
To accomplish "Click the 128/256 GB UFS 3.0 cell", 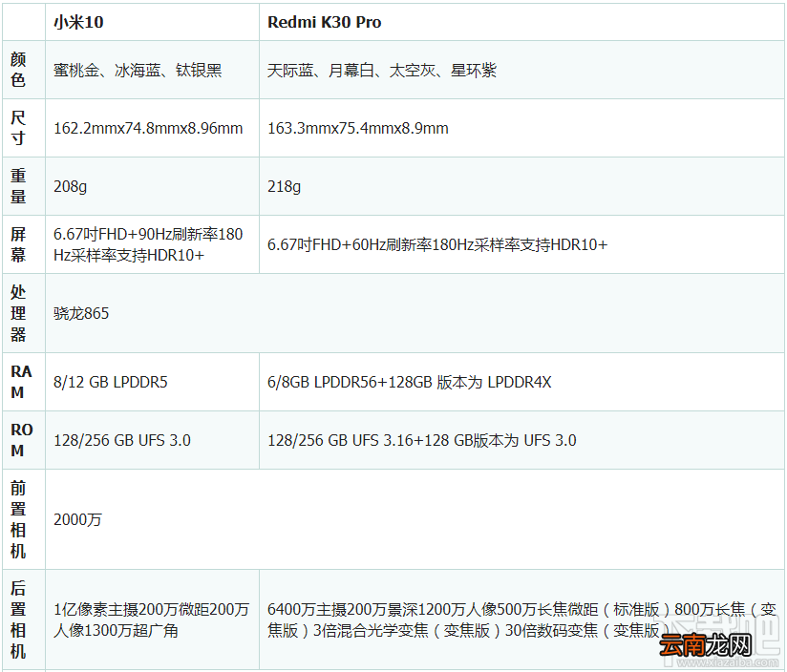I will pos(152,440).
